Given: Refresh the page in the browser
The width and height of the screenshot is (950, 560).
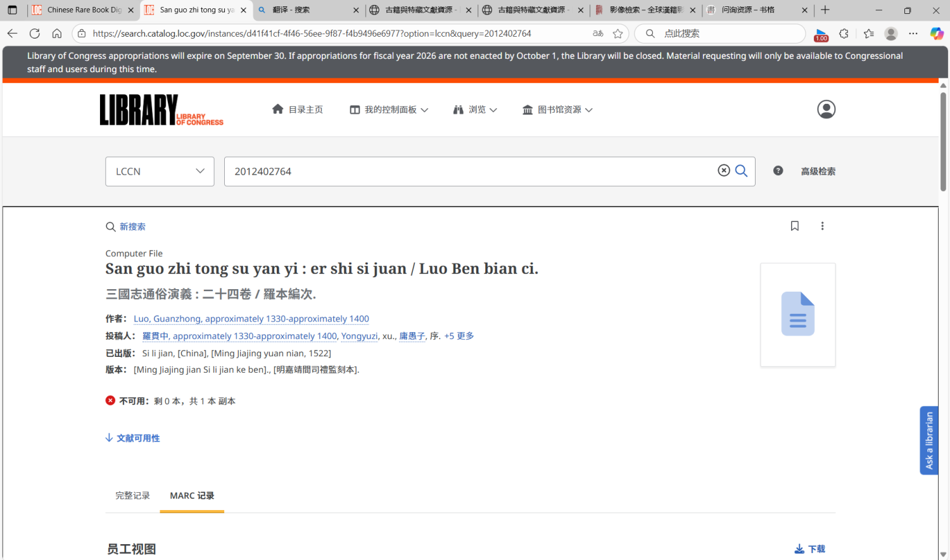Looking at the screenshot, I should [x=35, y=34].
